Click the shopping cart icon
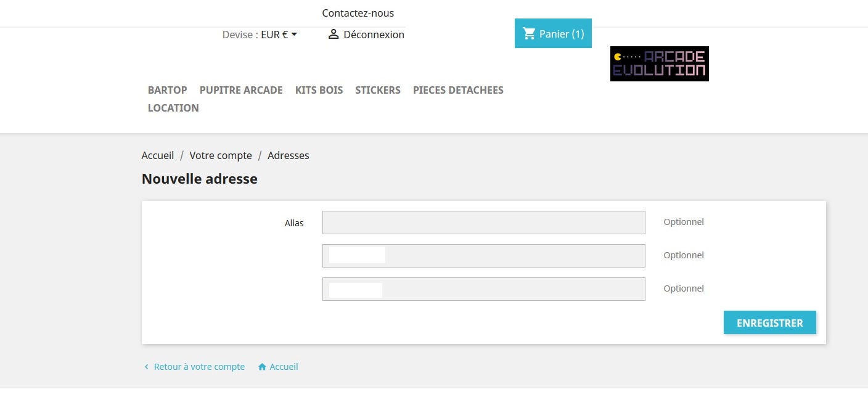Screen dimensions: 868x413 (529, 33)
